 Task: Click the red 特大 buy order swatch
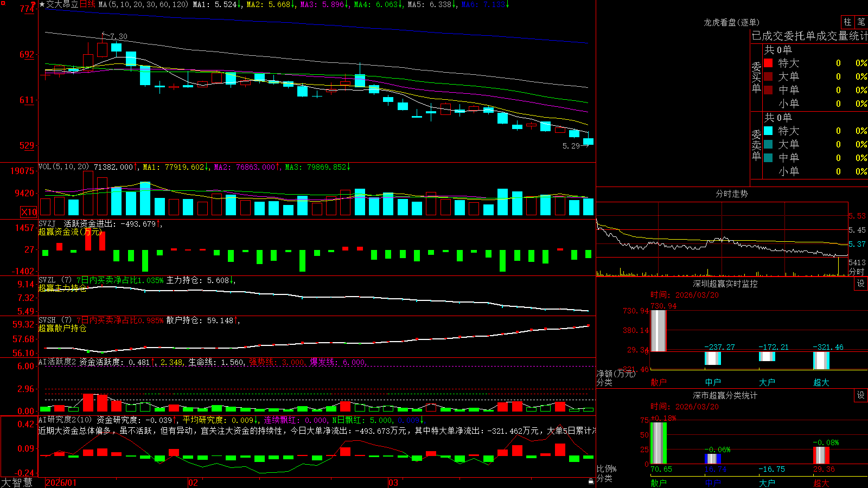[768, 63]
